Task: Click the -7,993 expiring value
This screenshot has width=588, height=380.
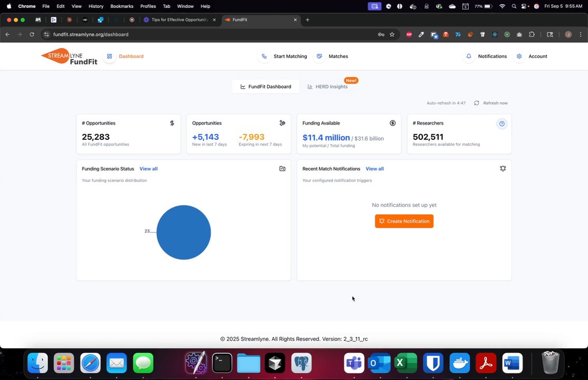Action: (x=252, y=137)
